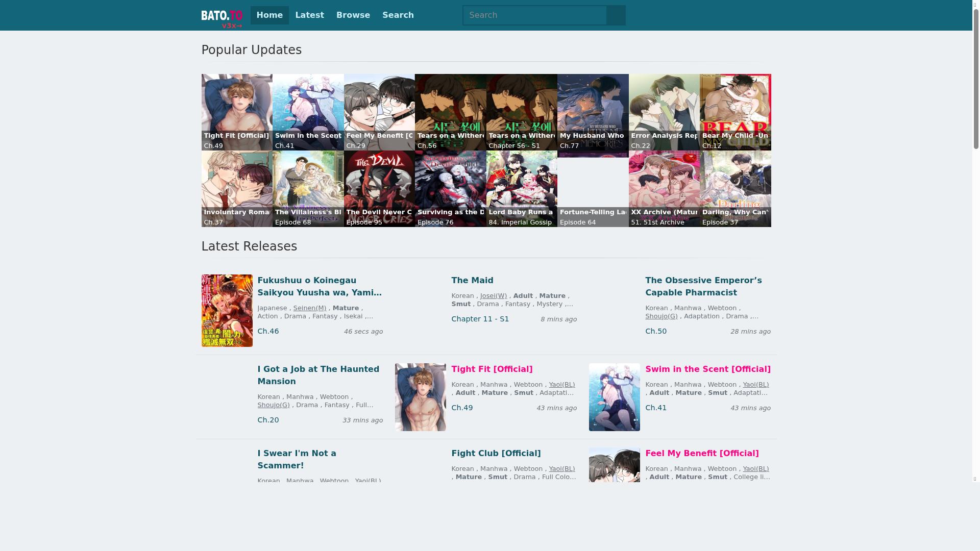Open I Got a Job at The Haunted Mansion
The image size is (980, 551).
[x=318, y=375]
